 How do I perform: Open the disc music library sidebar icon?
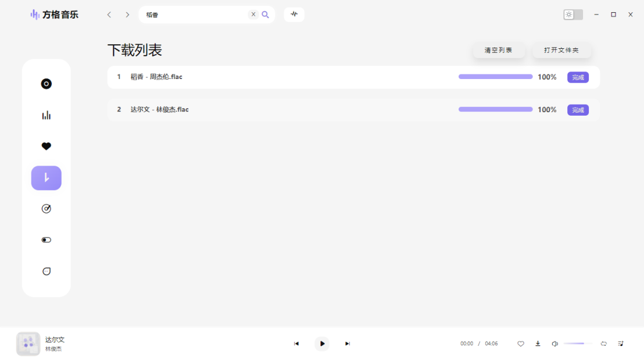click(46, 84)
